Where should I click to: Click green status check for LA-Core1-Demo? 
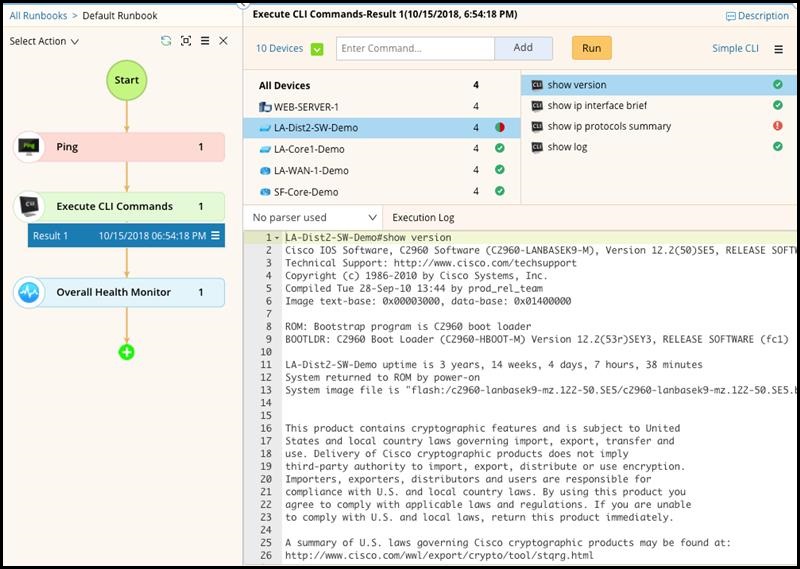coord(500,149)
